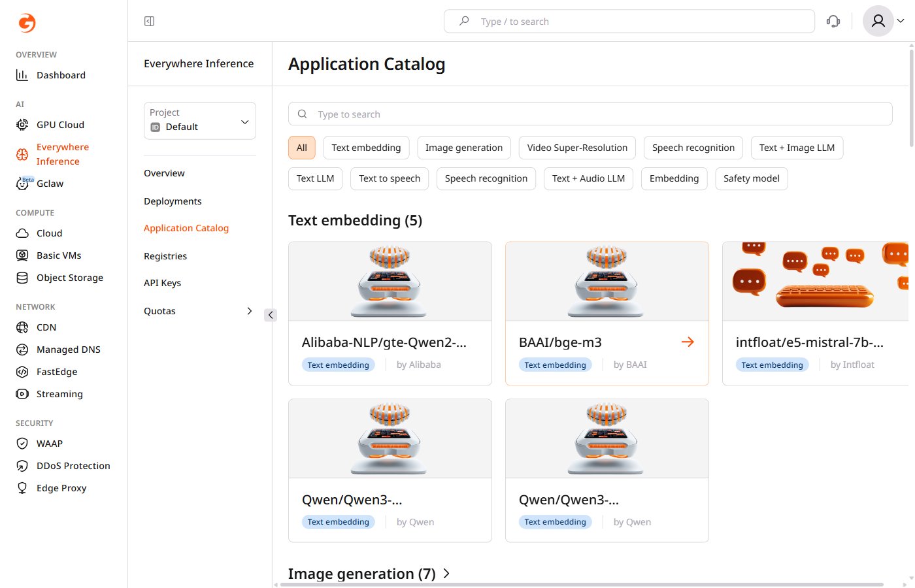This screenshot has width=915, height=588.
Task: Select Application Catalog menu item
Action: click(x=186, y=228)
